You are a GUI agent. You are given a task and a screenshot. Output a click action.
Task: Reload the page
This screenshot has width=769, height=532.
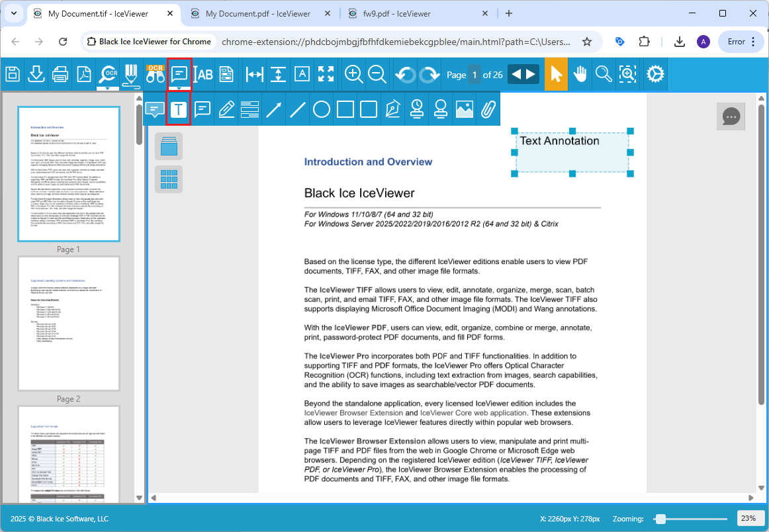[63, 42]
